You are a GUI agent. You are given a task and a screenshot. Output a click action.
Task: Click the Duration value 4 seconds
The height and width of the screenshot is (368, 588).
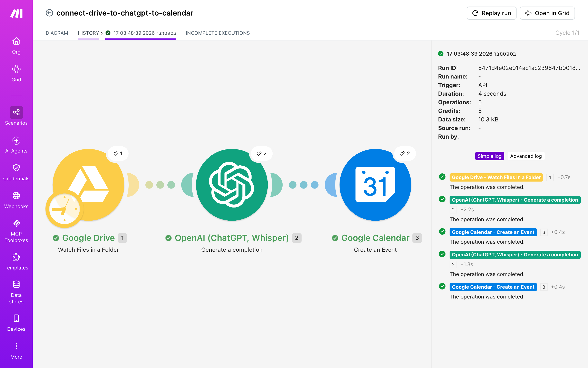coord(492,93)
